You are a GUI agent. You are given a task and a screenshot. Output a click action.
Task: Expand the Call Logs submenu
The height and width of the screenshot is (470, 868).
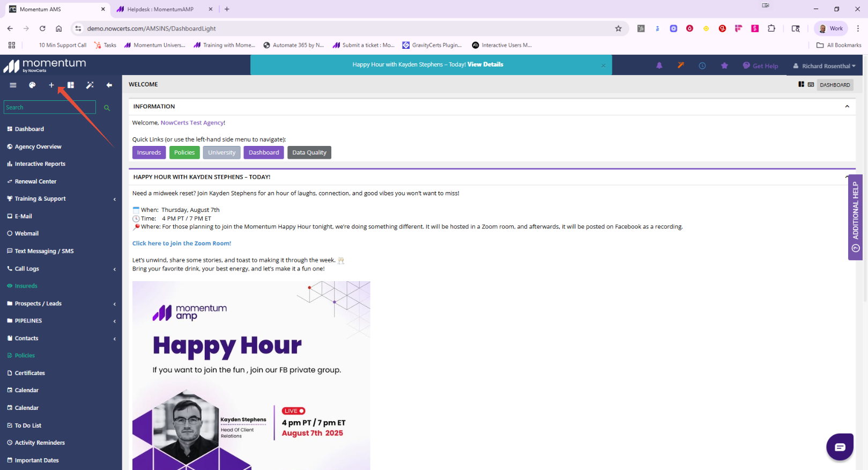(114, 269)
